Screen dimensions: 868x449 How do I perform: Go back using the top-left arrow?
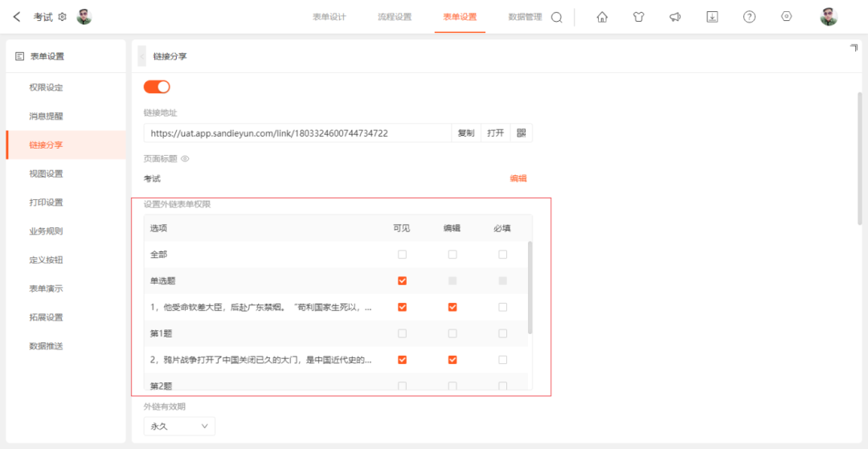[17, 17]
